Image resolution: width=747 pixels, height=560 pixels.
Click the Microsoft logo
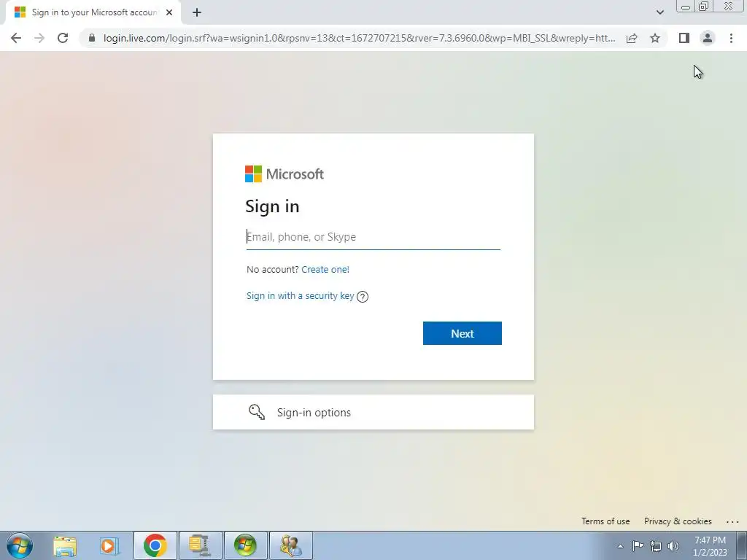[x=285, y=174]
